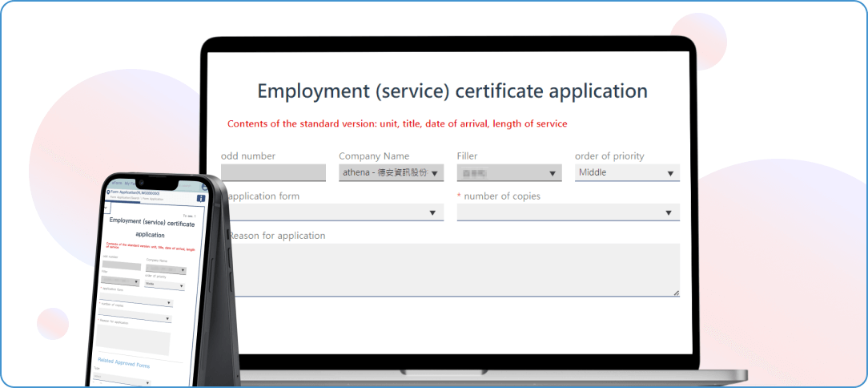Viewport: 868px width, 388px height.
Task: Expand the application form dropdown on the phone
Action: tap(136, 302)
